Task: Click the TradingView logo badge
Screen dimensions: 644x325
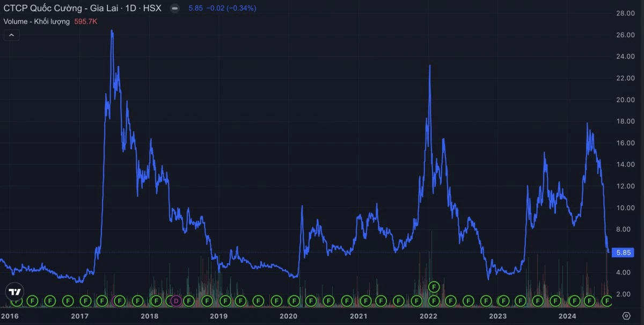Action: tap(14, 292)
